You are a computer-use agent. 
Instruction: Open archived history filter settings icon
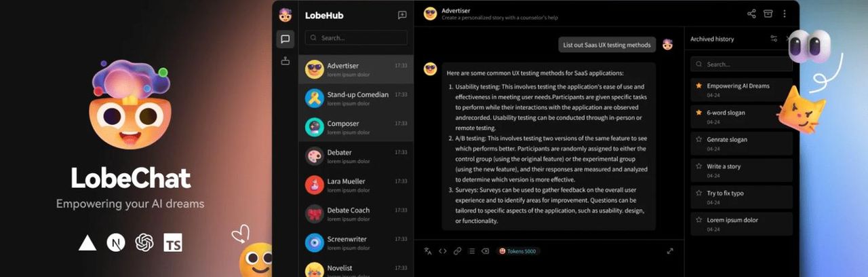tap(774, 39)
